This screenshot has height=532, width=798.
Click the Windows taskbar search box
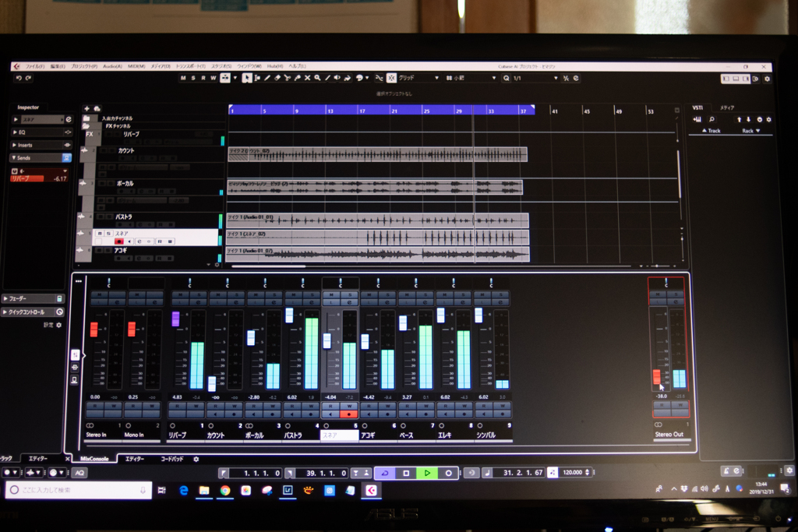[79, 490]
